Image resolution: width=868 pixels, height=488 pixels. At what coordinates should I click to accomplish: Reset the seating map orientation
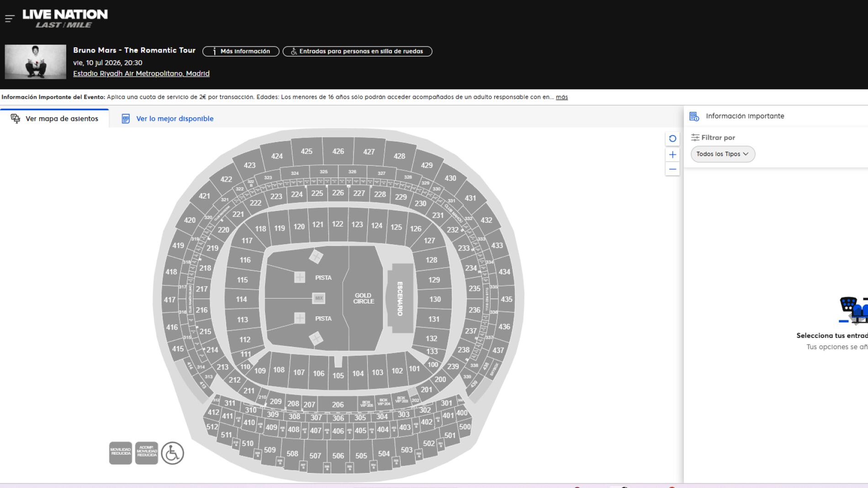pos(672,138)
